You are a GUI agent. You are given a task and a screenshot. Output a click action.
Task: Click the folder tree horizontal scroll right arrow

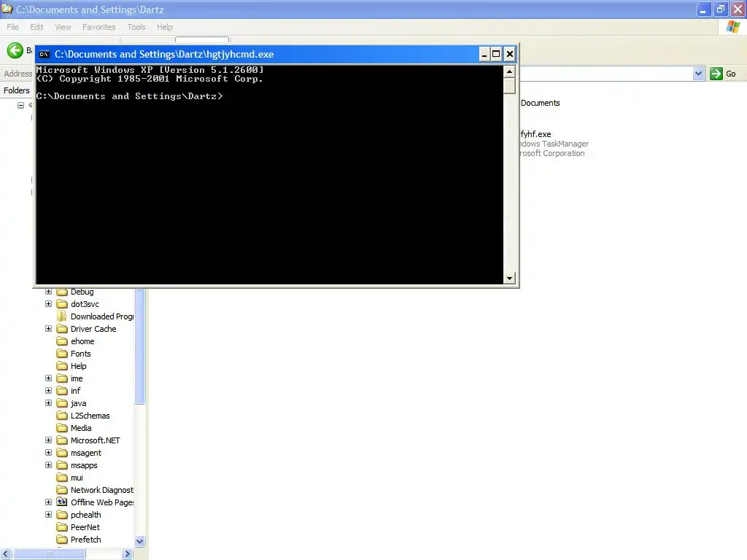(x=127, y=554)
